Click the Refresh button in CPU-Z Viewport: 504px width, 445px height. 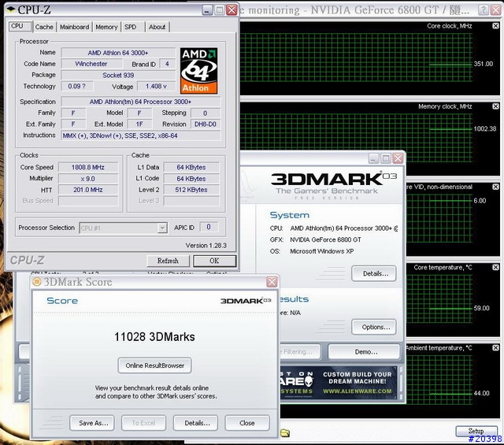(168, 261)
